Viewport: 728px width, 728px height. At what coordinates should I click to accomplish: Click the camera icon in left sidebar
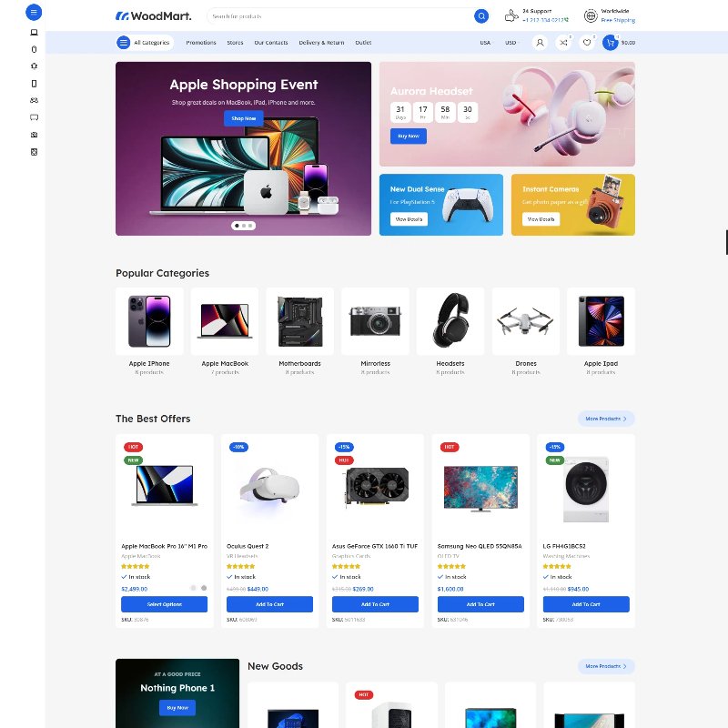click(34, 135)
